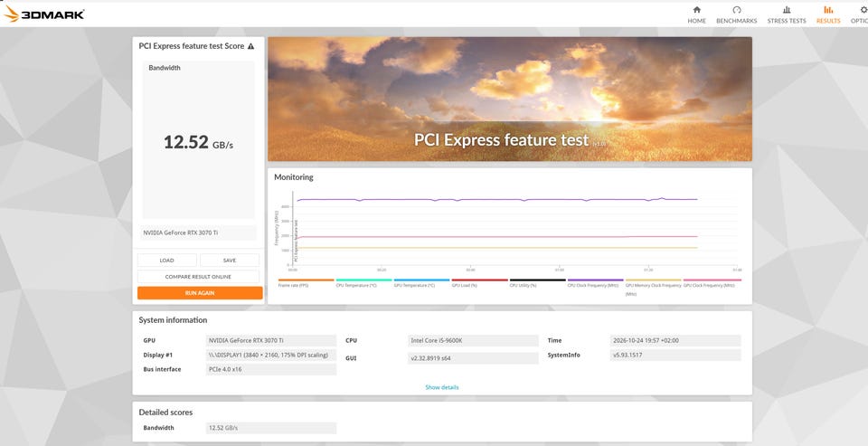Click the purple CPU clock line in chart
The image size is (868, 446).
point(496,199)
